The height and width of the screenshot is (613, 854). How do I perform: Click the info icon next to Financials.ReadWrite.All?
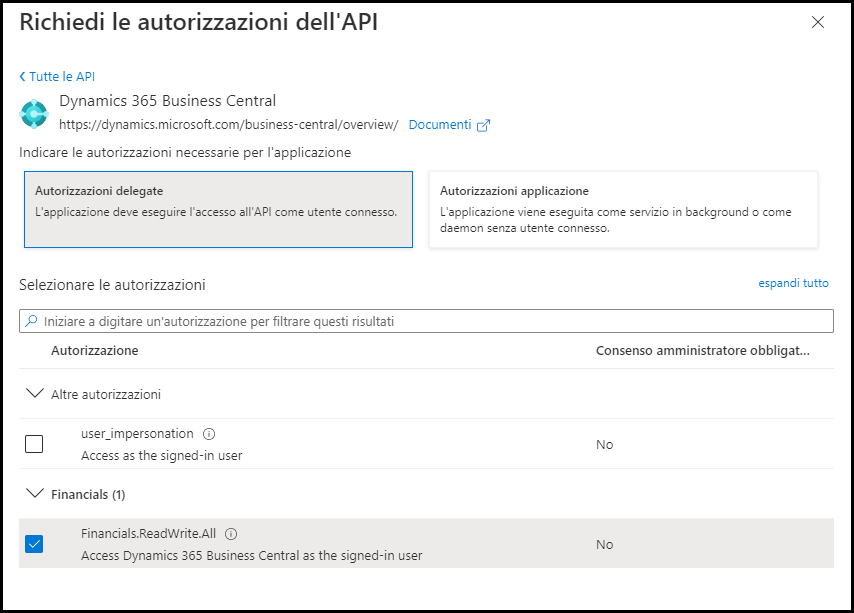(231, 534)
